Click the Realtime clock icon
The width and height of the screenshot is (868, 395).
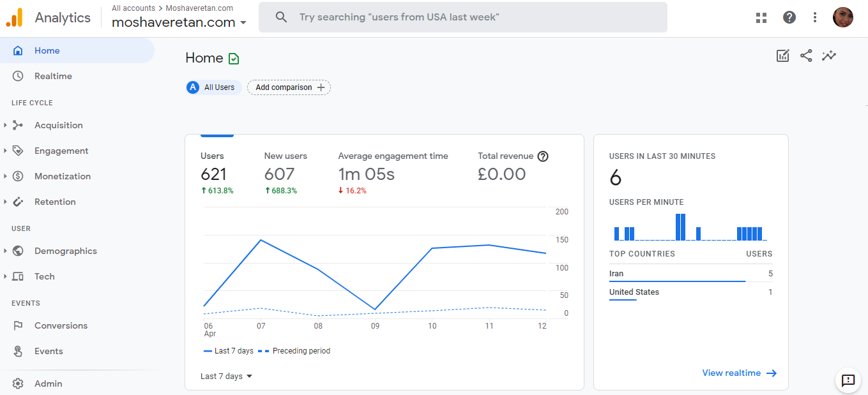coord(18,76)
